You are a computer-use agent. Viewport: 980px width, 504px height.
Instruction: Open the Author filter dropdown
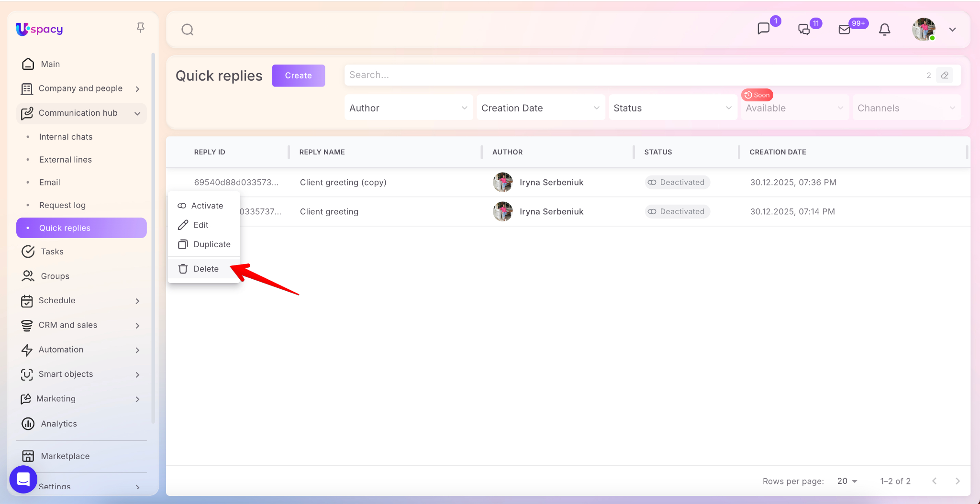(408, 108)
